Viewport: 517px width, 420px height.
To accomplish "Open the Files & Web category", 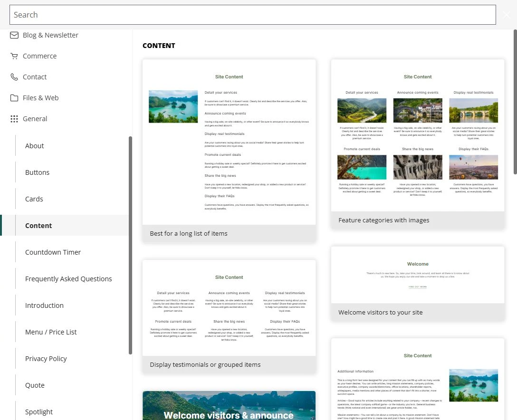I will coord(40,98).
